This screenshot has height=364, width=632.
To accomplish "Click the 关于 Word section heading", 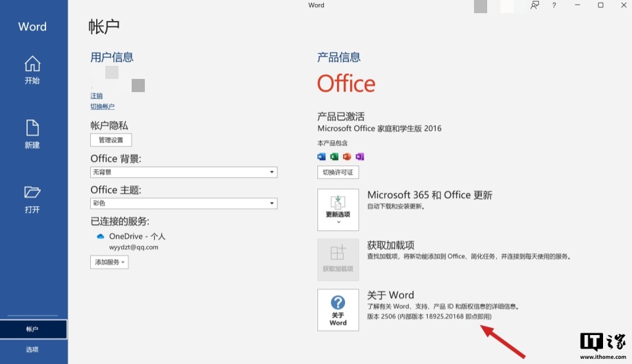I will pos(390,295).
